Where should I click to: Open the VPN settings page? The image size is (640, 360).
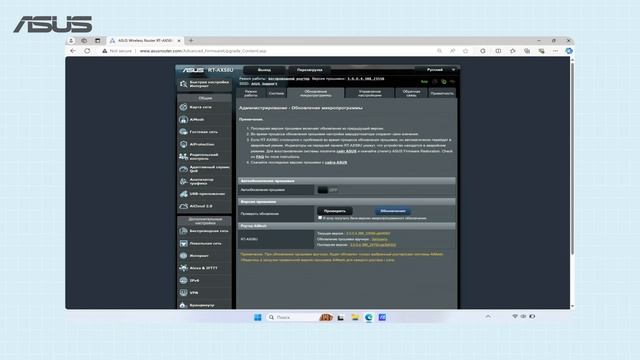[204, 293]
